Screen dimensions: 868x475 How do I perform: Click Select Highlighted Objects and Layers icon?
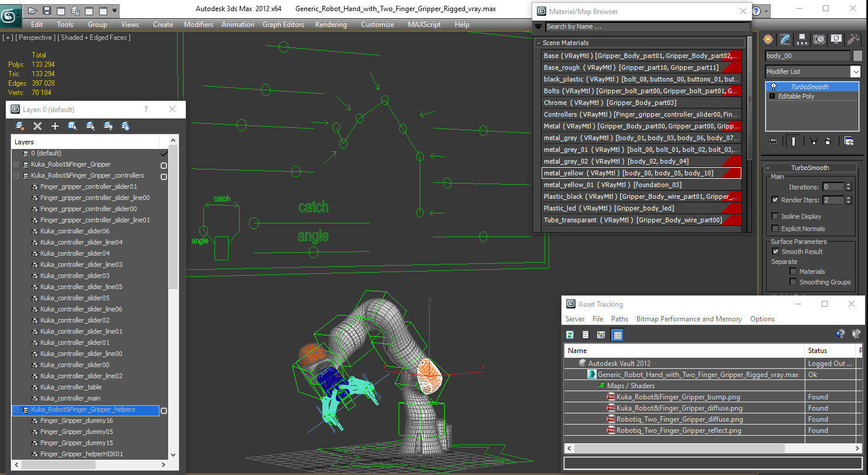(x=73, y=126)
